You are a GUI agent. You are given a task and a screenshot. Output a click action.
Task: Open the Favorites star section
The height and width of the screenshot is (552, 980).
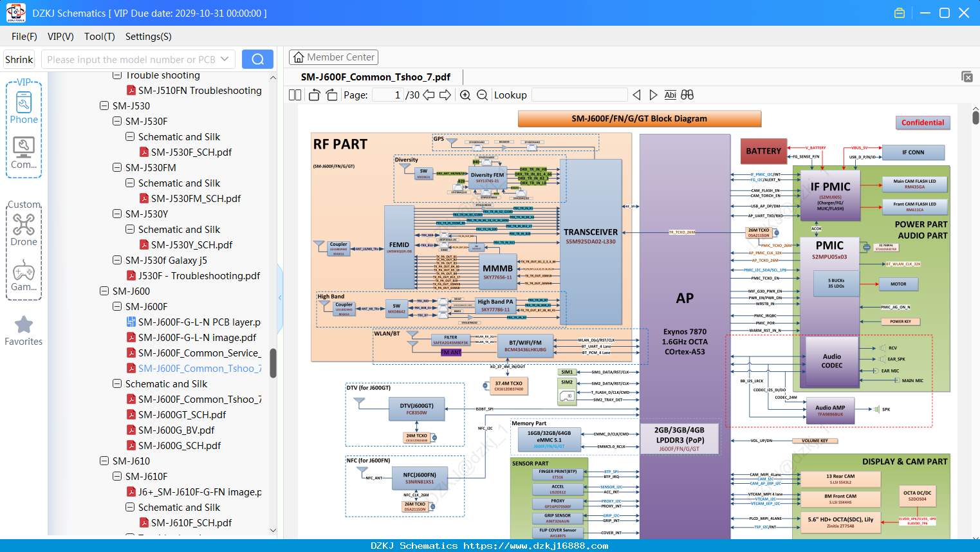click(x=24, y=331)
